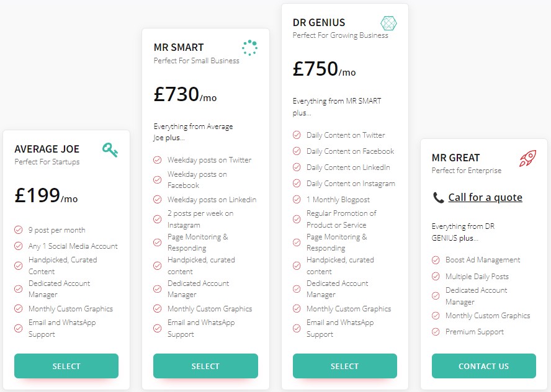Click the phone icon beside Call for a quote

438,198
